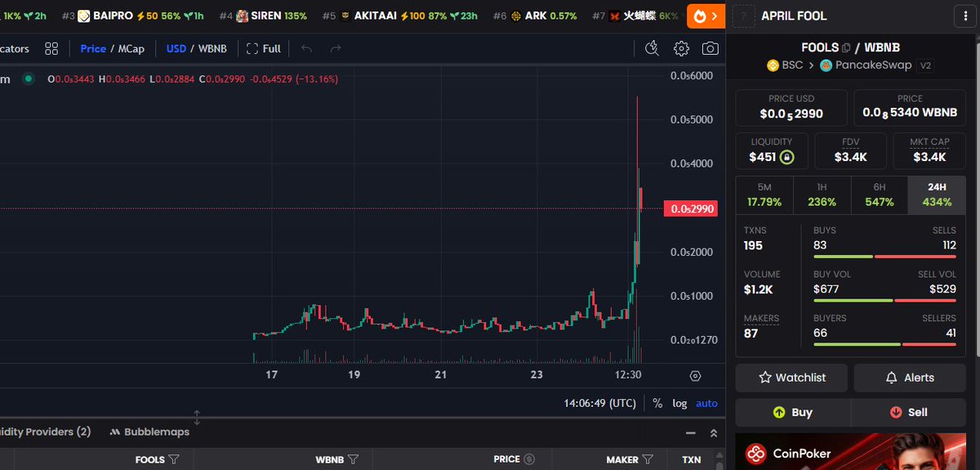Viewport: 980px width, 470px height.
Task: Click the MAKER column filter icon
Action: coord(648,459)
